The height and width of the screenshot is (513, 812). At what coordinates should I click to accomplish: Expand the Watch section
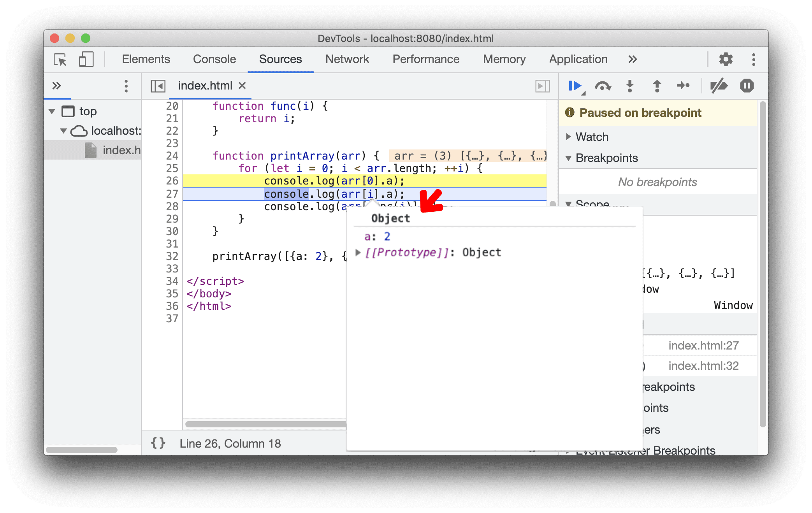[x=569, y=137]
